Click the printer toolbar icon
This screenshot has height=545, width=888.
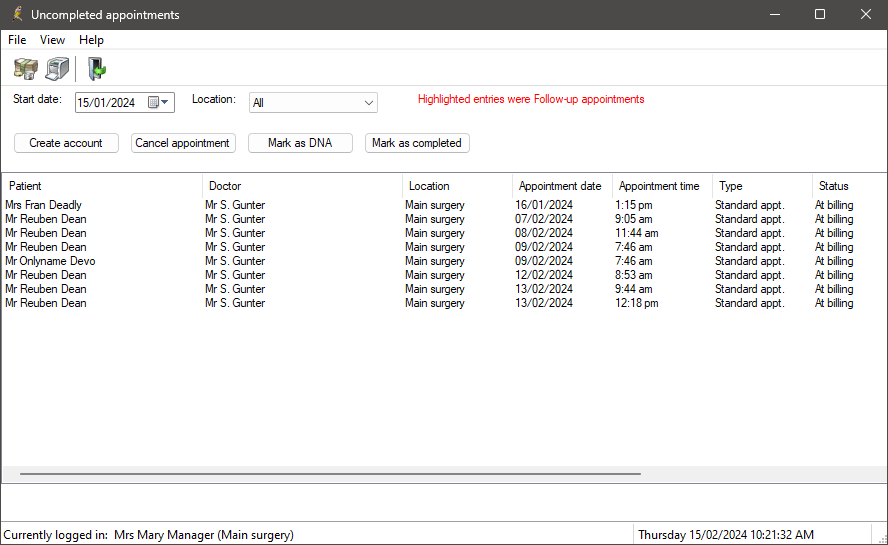click(x=57, y=69)
